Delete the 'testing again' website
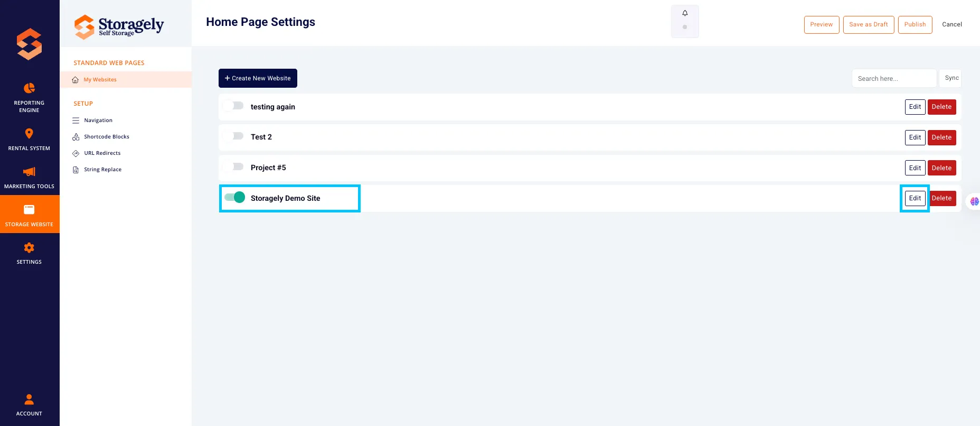This screenshot has width=980, height=426. [941, 107]
